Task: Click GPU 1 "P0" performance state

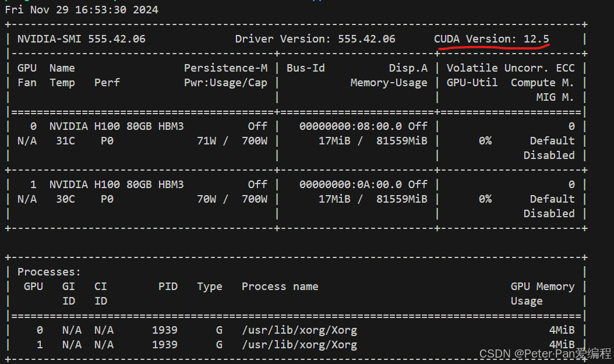Action: [107, 199]
